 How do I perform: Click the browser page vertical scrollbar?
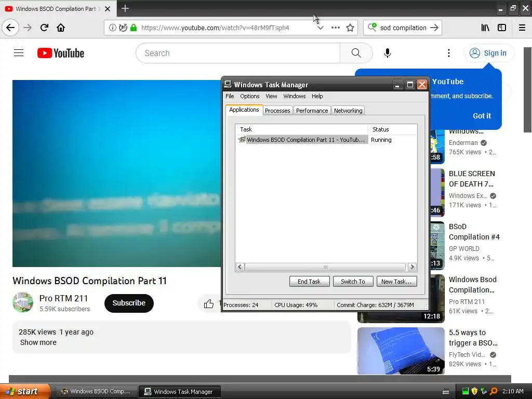(527, 89)
